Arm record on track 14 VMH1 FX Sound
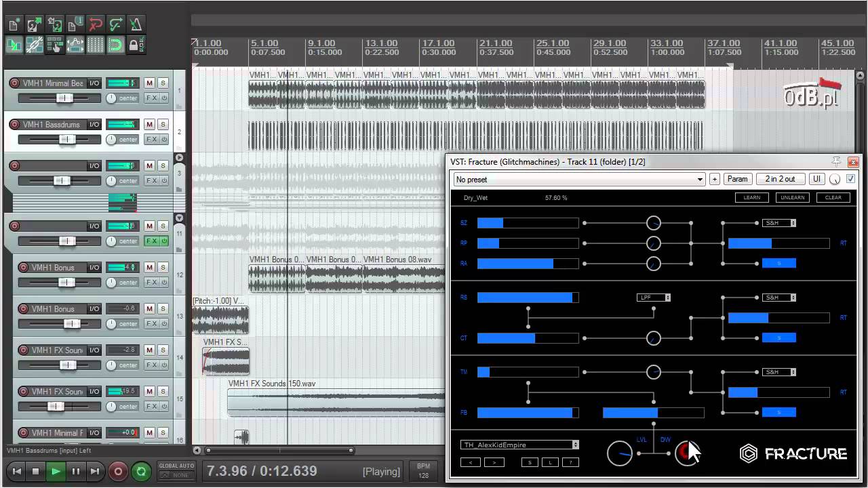The width and height of the screenshot is (868, 488). pyautogui.click(x=23, y=350)
